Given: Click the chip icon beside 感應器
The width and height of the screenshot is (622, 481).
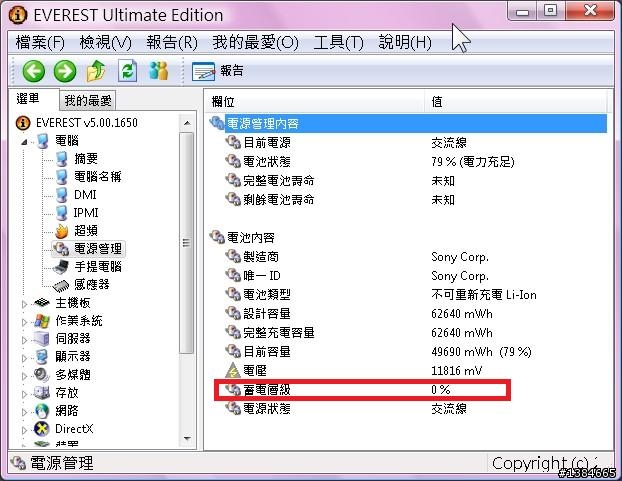Looking at the screenshot, I should (61, 285).
